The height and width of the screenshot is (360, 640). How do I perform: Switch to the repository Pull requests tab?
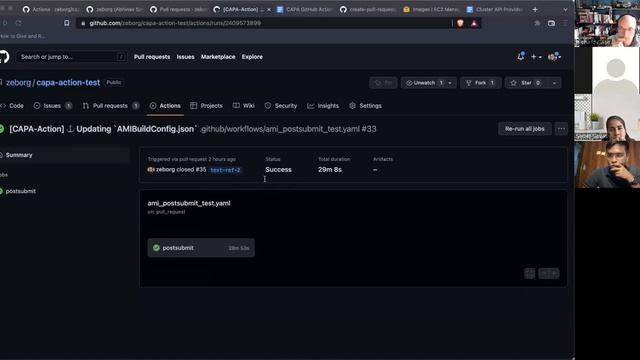[111, 106]
